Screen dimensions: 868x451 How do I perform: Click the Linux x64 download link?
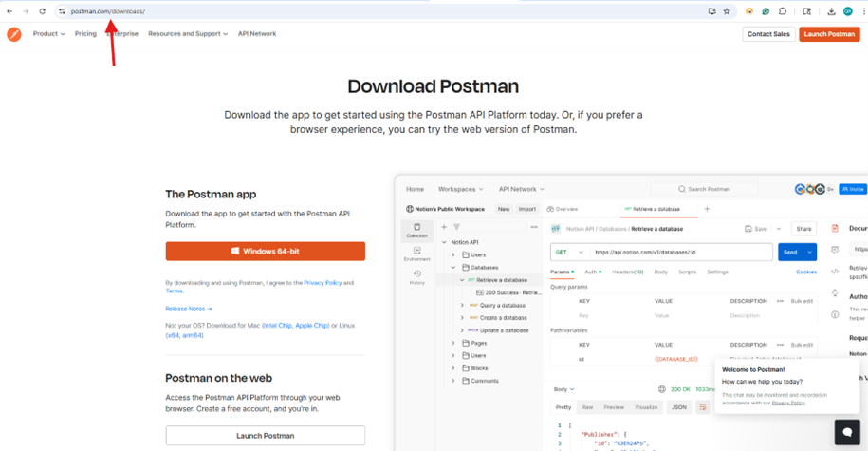click(x=174, y=335)
